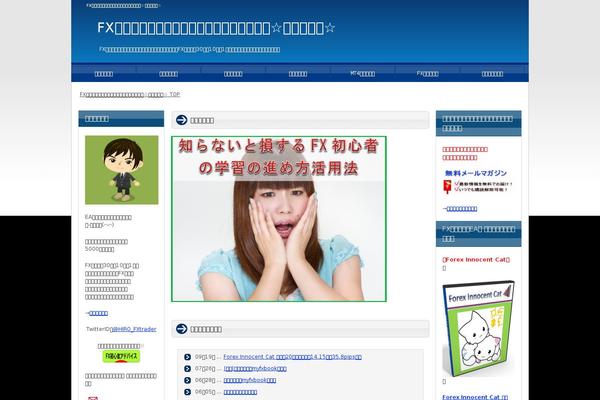Click the arrow link below the mail magazine banner
The image size is (600, 400).
point(460,209)
